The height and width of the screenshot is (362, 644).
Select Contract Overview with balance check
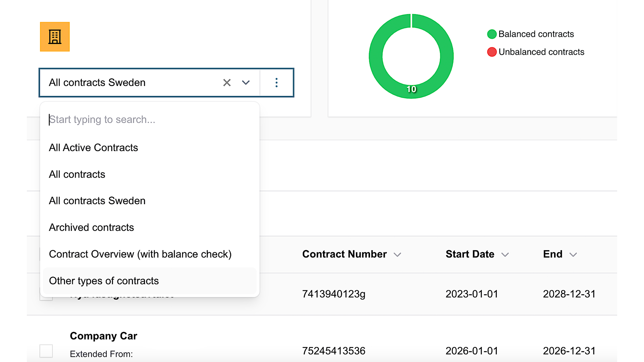(x=140, y=254)
